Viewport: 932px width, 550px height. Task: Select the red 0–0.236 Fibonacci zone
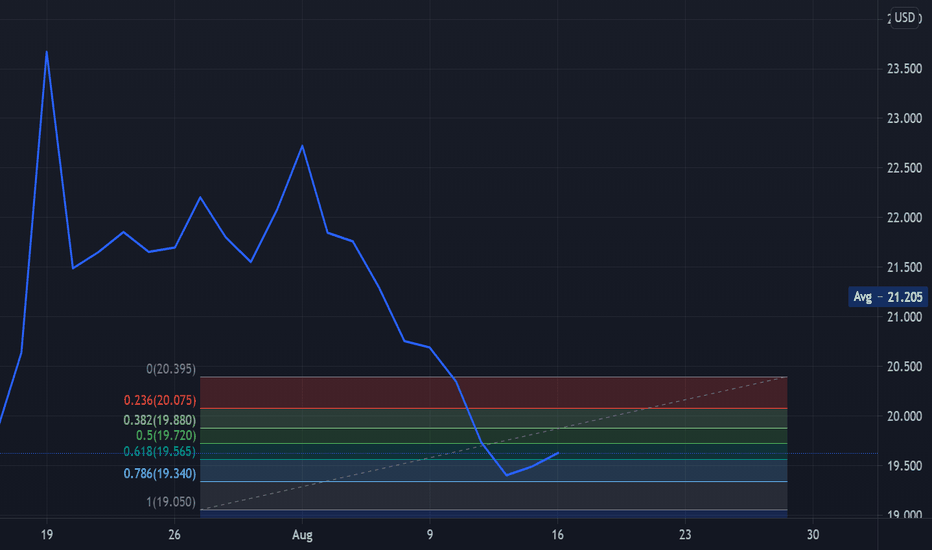(494, 392)
